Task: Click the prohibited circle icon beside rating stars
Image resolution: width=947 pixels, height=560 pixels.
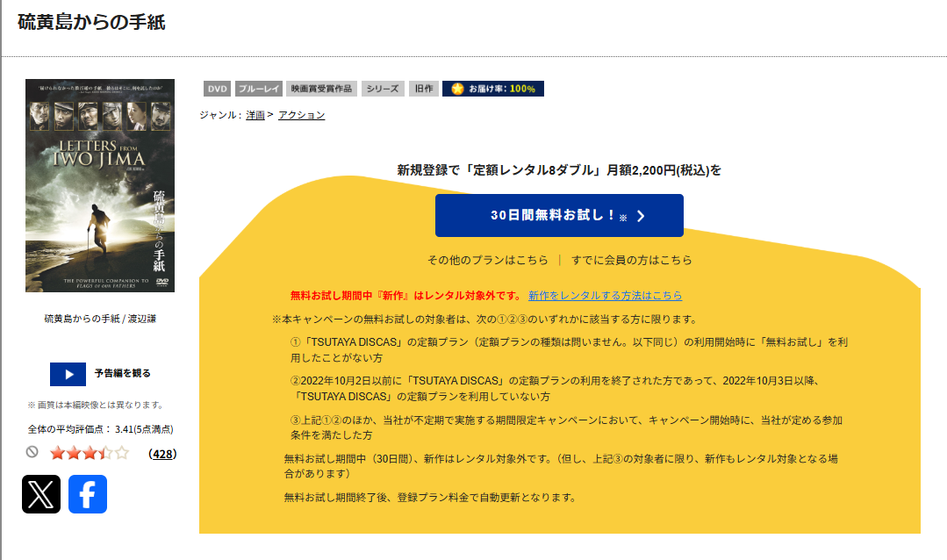Action: tap(32, 452)
